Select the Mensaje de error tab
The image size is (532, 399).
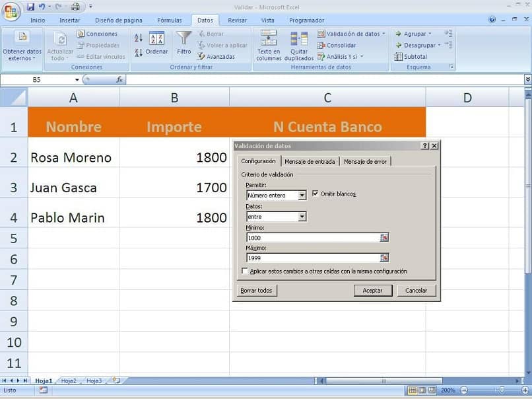tap(366, 162)
